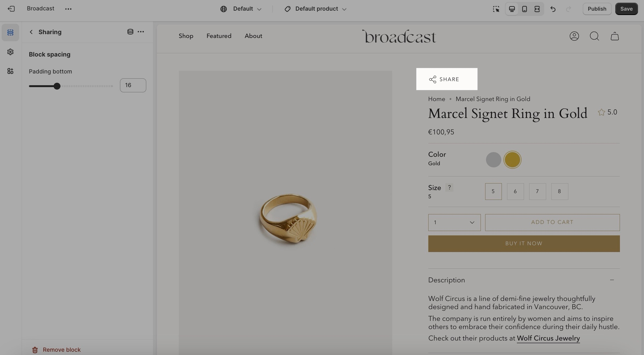Click the Padding bottom value field
This screenshot has width=644, height=355.
click(133, 85)
